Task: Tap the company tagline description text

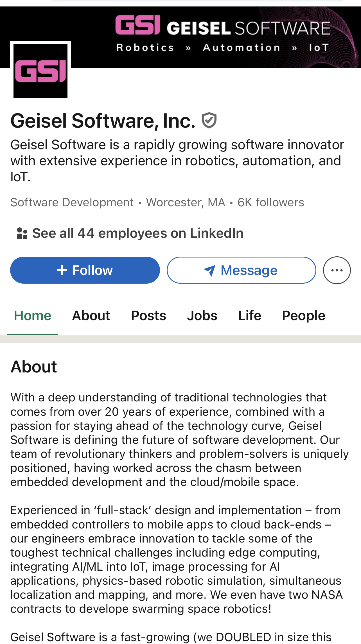Action: point(177,161)
